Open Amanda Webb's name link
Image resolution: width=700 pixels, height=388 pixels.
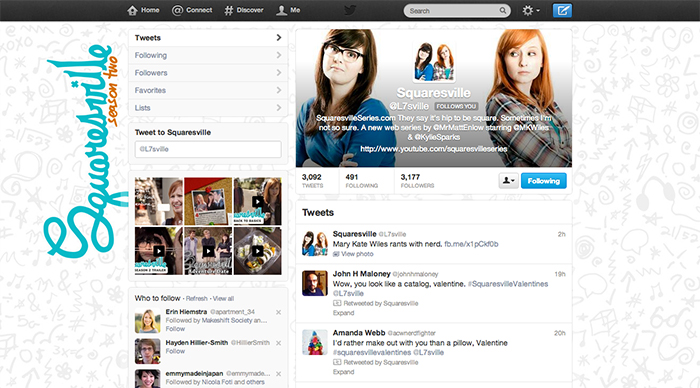(x=359, y=333)
